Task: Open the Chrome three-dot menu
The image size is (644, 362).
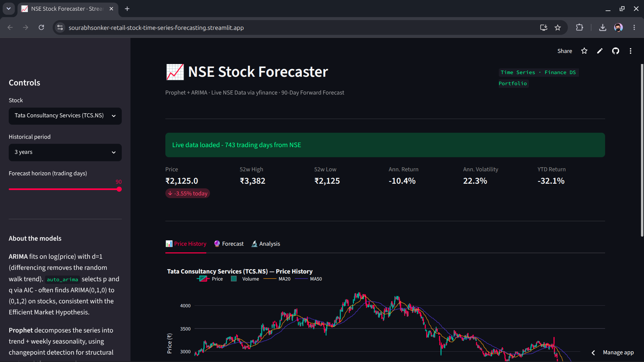Action: [634, 27]
